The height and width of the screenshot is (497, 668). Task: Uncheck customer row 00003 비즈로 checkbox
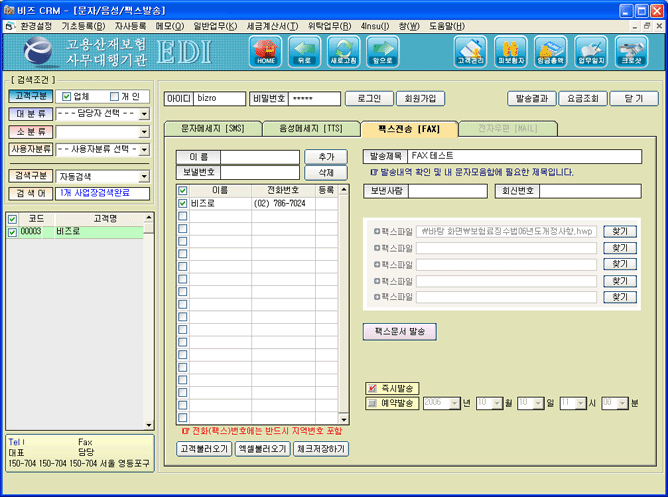12,232
